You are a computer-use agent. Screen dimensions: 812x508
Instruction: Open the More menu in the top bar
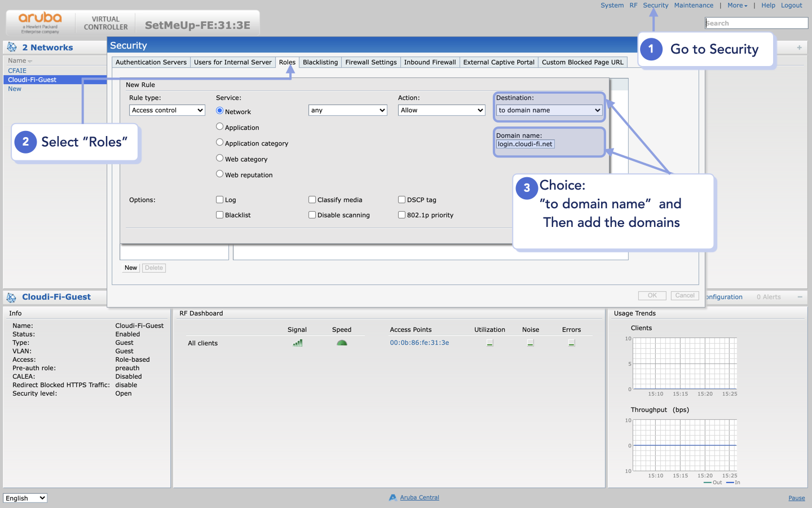[x=736, y=5]
